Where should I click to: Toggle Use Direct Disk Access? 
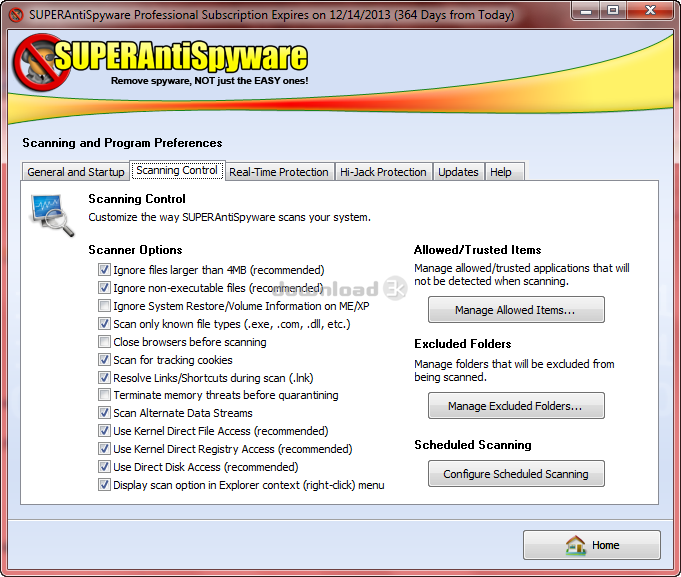point(104,467)
